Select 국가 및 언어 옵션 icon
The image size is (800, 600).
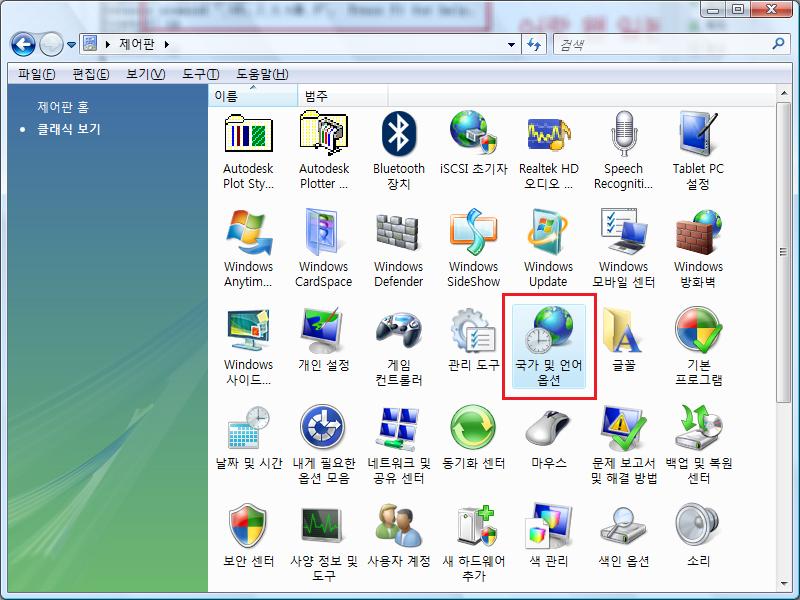pos(548,347)
